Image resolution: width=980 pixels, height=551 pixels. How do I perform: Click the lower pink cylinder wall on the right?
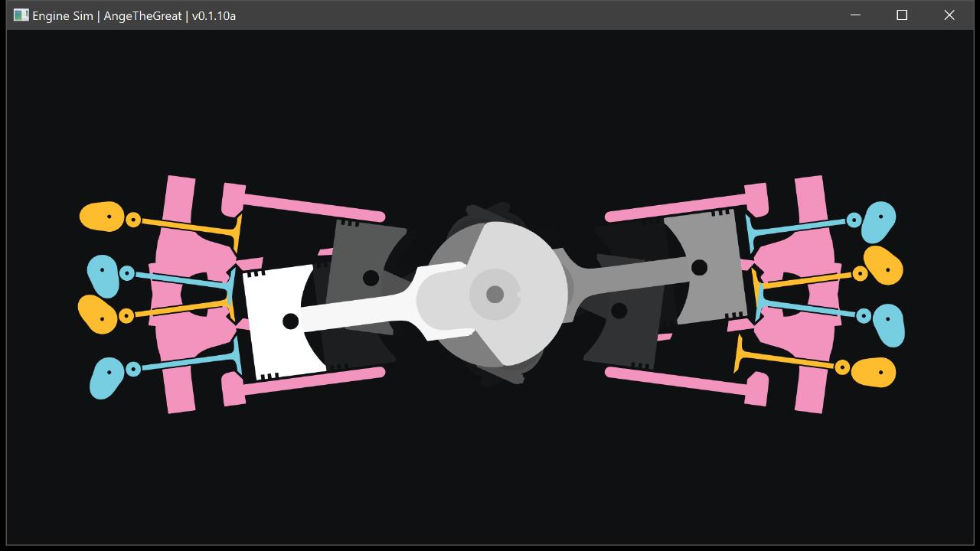click(687, 386)
